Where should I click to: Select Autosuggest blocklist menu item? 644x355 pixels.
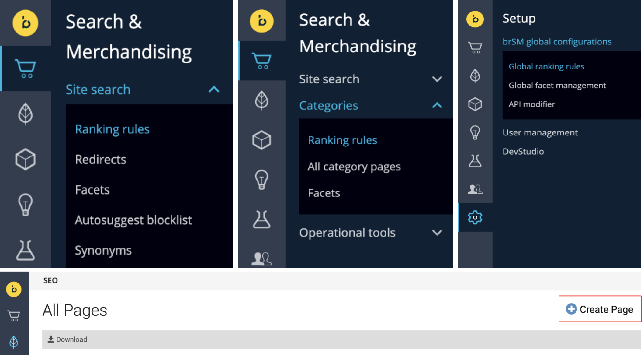click(x=133, y=220)
